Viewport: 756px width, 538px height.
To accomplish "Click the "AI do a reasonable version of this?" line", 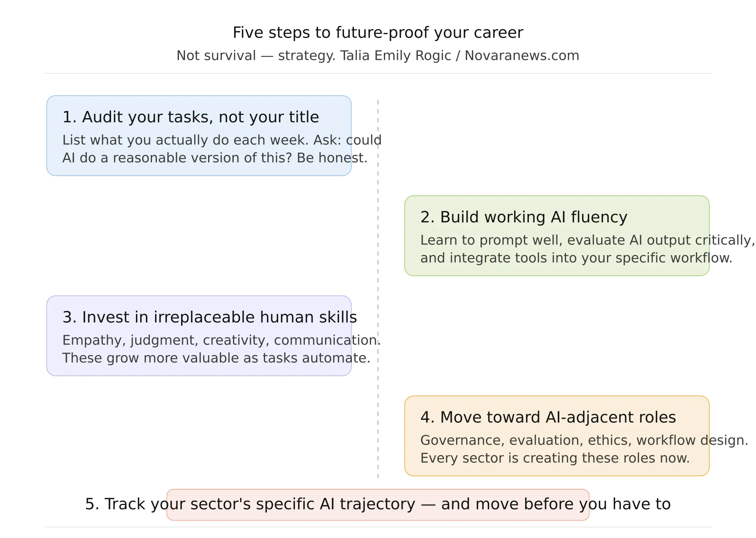I will coord(215,158).
